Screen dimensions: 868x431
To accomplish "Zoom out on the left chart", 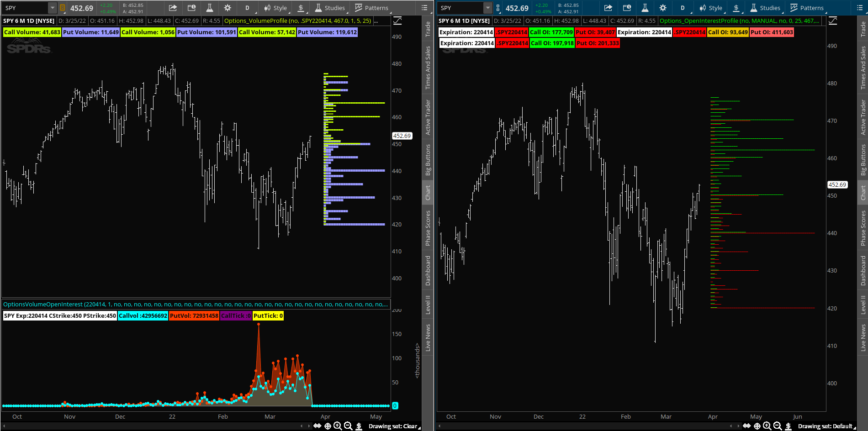I will 348,426.
